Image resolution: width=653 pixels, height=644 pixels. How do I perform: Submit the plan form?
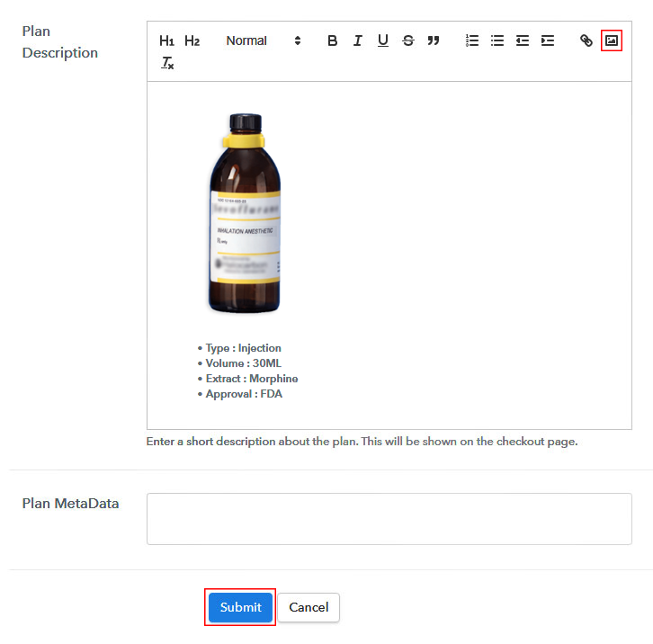pos(240,607)
